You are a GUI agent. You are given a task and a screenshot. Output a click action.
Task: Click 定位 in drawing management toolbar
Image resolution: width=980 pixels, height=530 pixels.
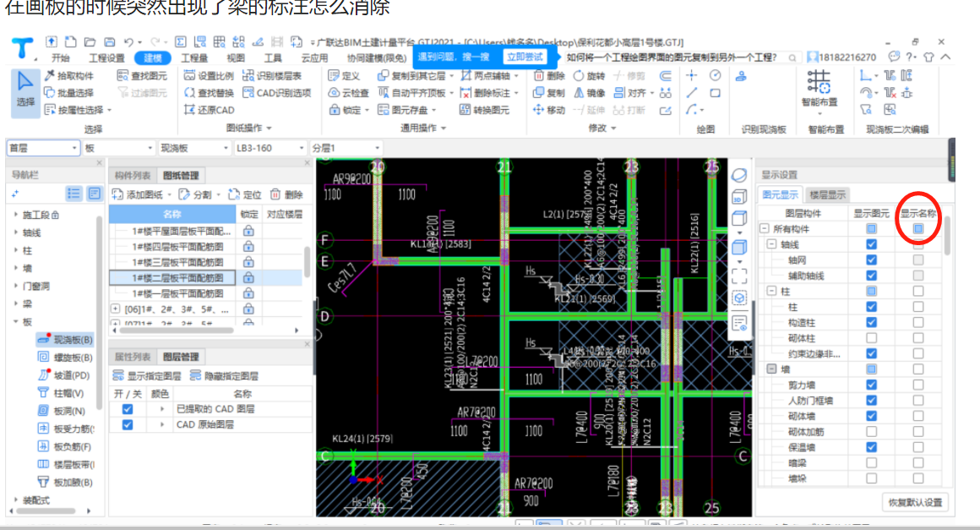coord(245,194)
